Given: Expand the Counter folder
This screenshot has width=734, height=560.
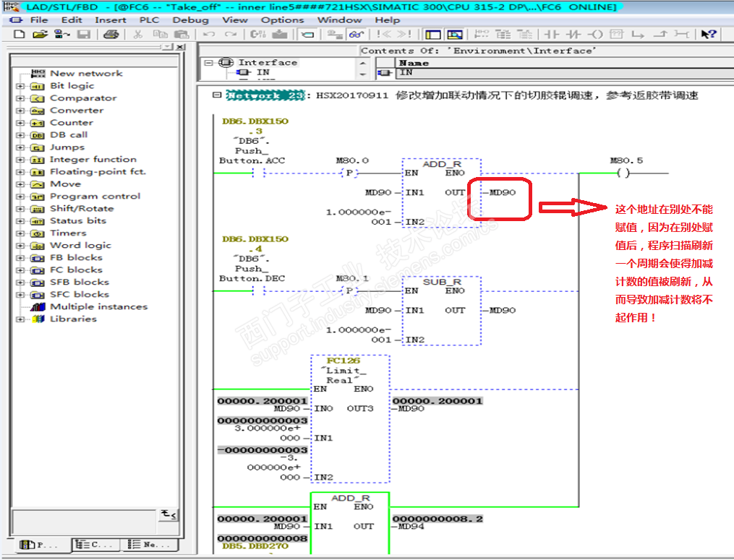Looking at the screenshot, I should [x=20, y=123].
